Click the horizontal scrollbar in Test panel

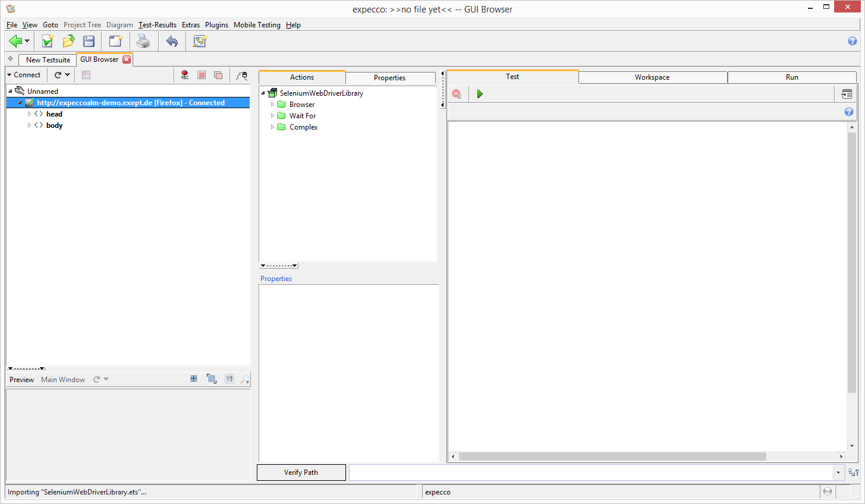point(612,456)
